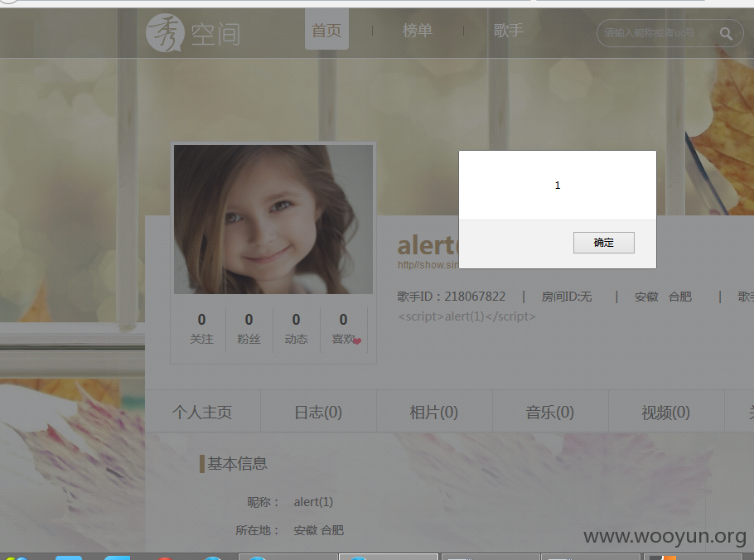
Task: Click the large alert( profile name heading
Action: pyautogui.click(x=428, y=245)
